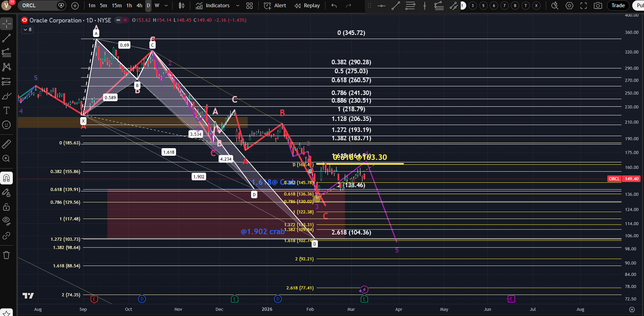Viewport: 644px width, 316px height.
Task: Open the chart settings hexagon icon
Action: (569, 6)
